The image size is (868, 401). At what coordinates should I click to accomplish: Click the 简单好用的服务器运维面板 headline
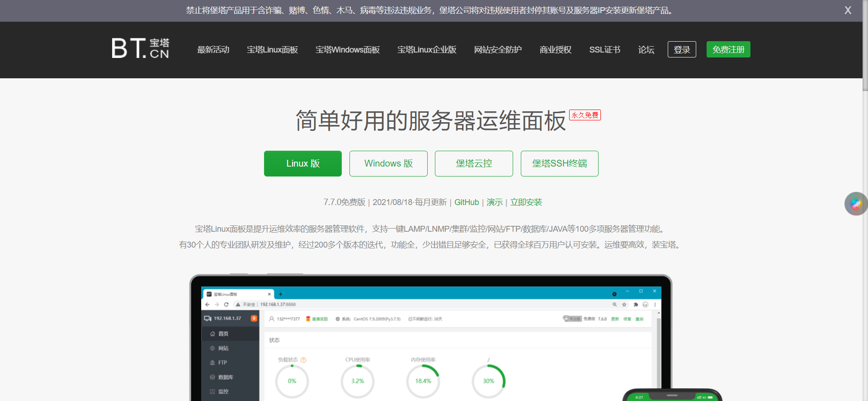tap(431, 121)
